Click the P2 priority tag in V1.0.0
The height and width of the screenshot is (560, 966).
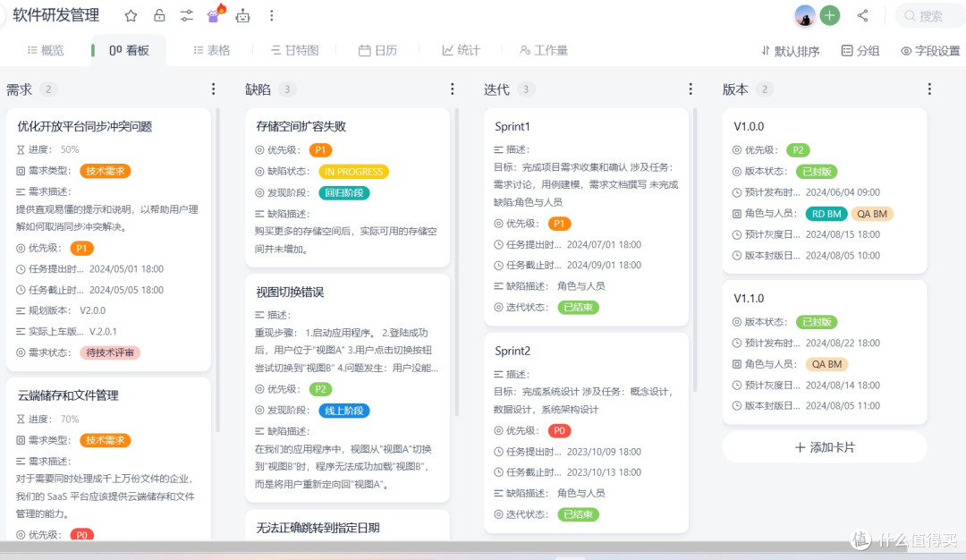pyautogui.click(x=798, y=149)
